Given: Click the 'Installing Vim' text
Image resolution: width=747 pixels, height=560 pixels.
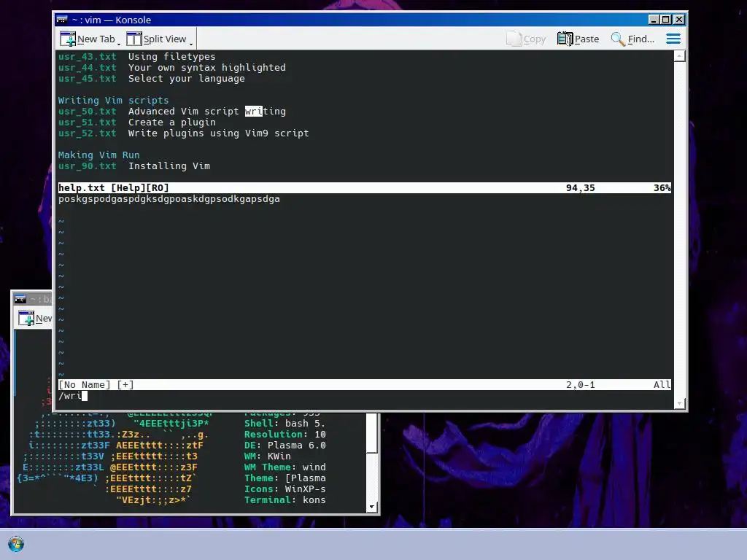Looking at the screenshot, I should coord(169,166).
